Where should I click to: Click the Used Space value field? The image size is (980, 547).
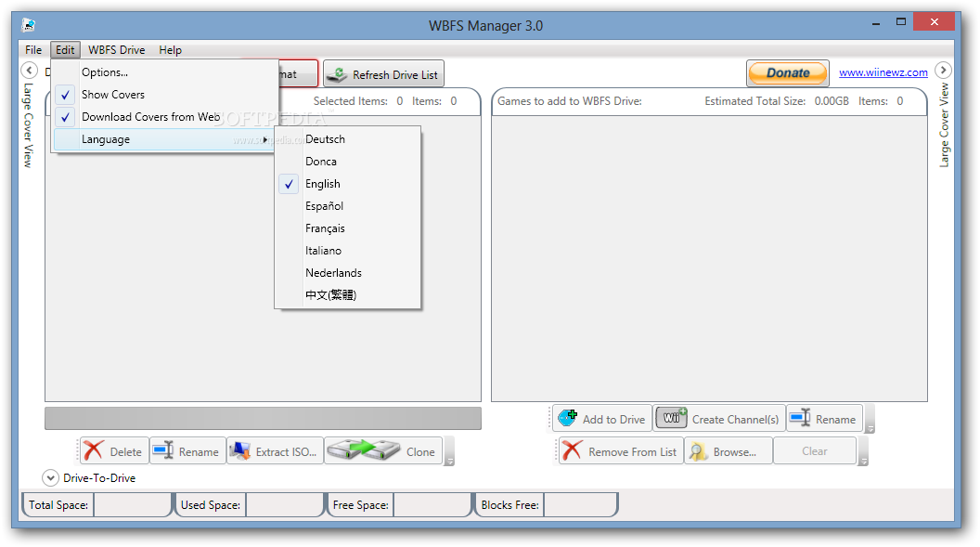[x=284, y=505]
